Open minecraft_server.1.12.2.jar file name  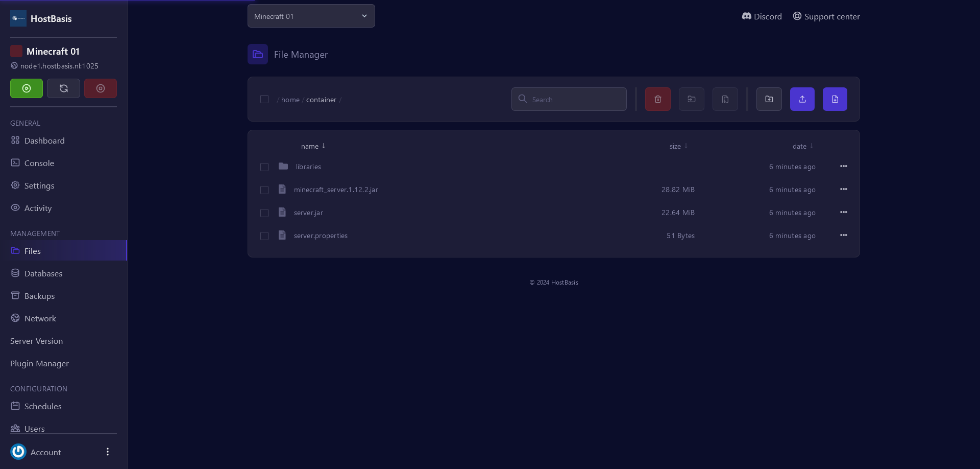click(336, 190)
